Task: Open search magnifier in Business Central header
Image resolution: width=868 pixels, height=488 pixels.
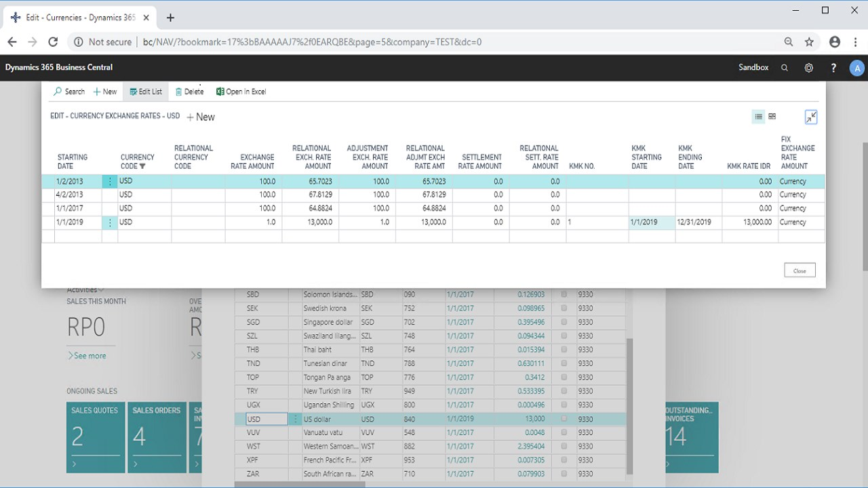Action: pos(785,68)
